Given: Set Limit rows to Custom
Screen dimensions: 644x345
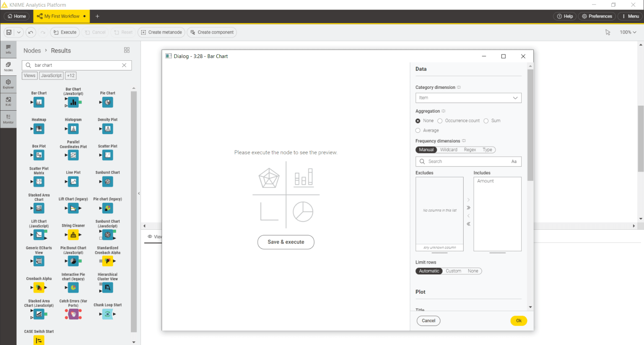Looking at the screenshot, I should click(x=453, y=271).
